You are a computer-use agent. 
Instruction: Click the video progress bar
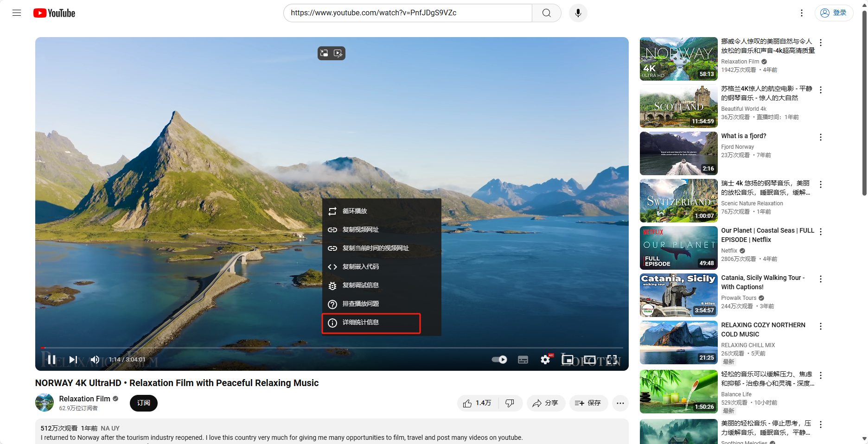(x=325, y=348)
